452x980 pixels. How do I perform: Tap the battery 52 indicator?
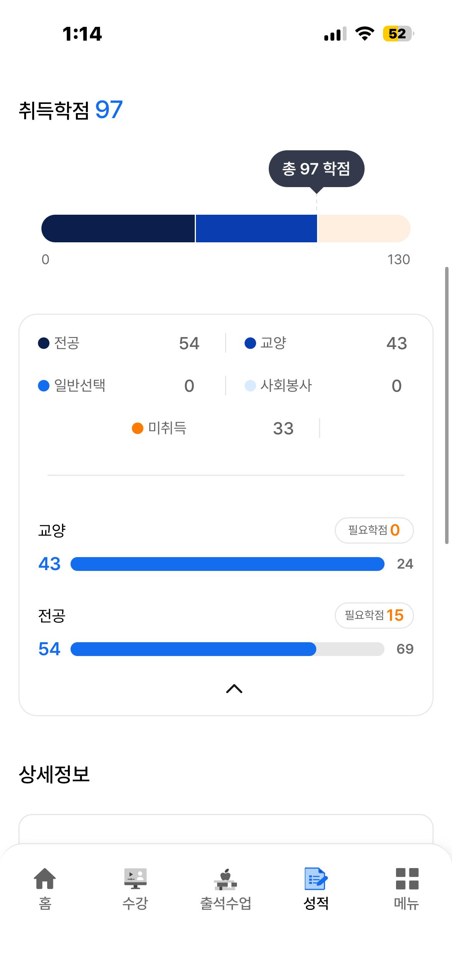click(x=398, y=34)
